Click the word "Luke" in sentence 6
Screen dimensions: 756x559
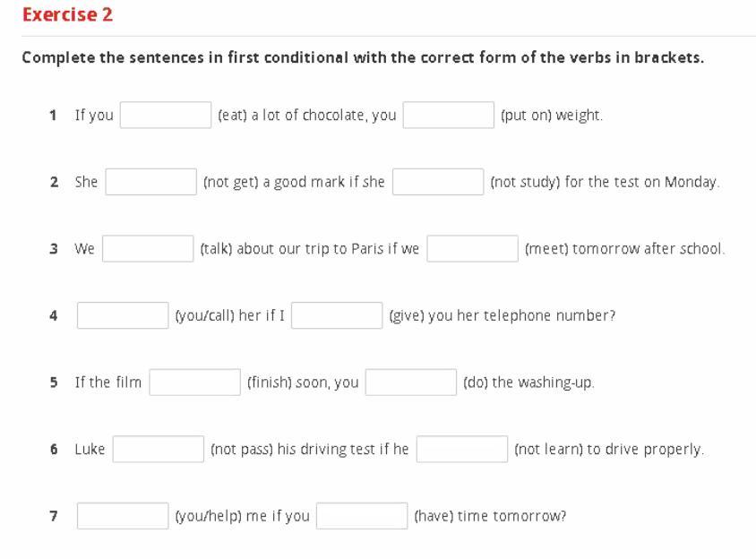pos(90,450)
